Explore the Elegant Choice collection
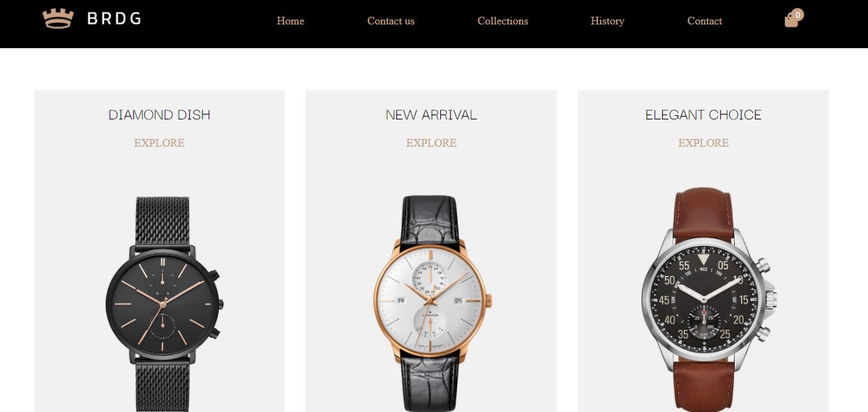The width and height of the screenshot is (868, 412). [703, 142]
